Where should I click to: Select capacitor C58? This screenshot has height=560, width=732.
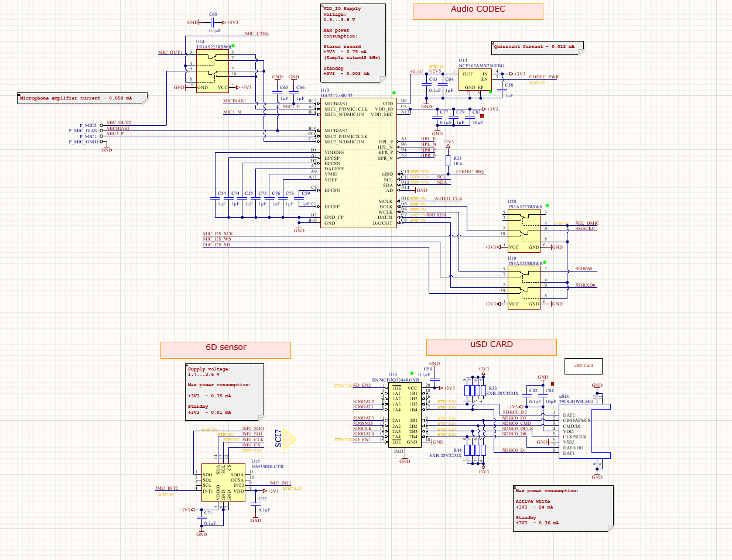click(502, 90)
